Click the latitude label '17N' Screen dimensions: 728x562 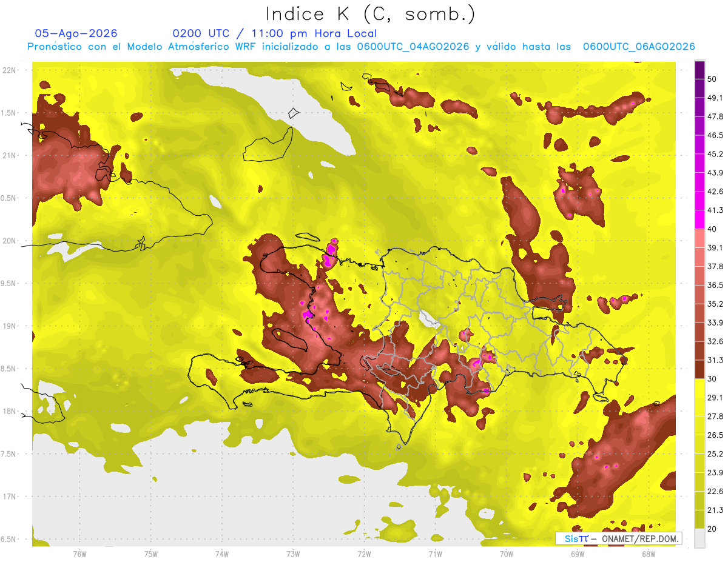pos(10,497)
